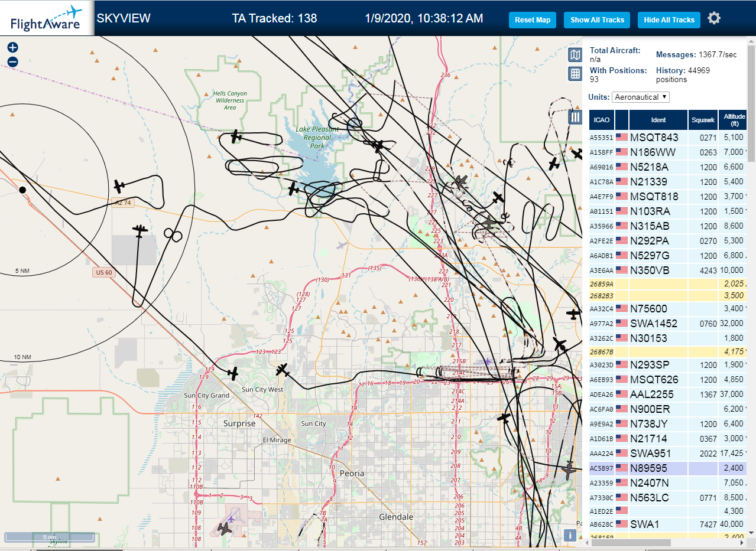756x551 pixels.
Task: Select the highlighted N89595 row
Action: tap(668, 468)
